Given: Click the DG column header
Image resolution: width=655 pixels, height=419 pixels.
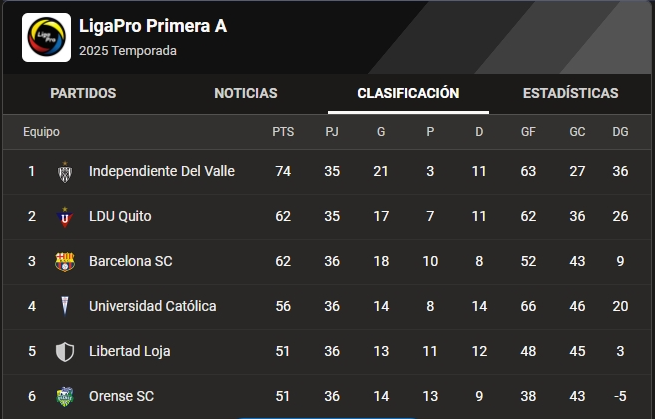Looking at the screenshot, I should coord(620,132).
